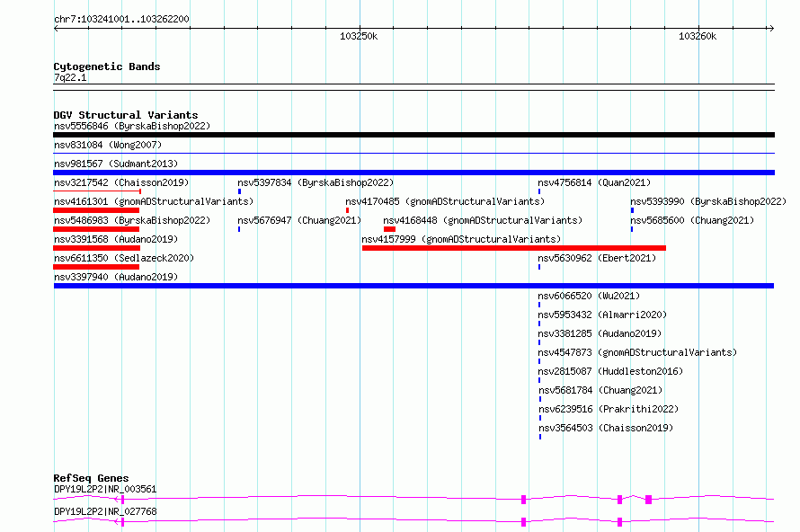Screen dimensions: 800x532
Task: Click the thin red bar of nsv3217542
Action: point(97,191)
